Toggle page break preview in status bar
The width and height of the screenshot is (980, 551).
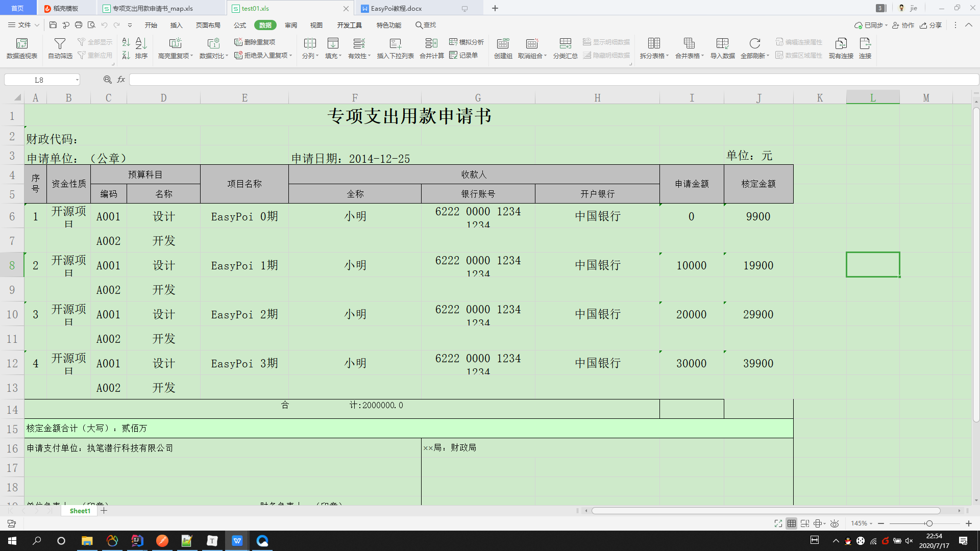tap(805, 523)
